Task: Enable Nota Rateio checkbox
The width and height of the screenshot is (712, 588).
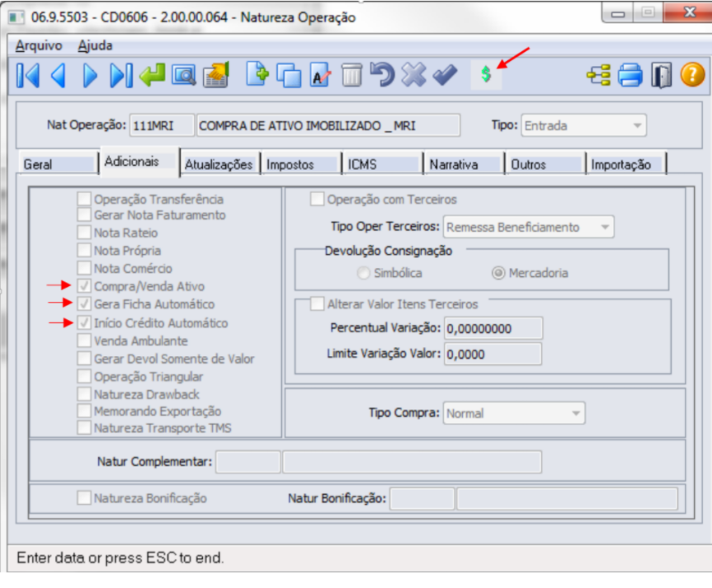Action: pyautogui.click(x=84, y=233)
